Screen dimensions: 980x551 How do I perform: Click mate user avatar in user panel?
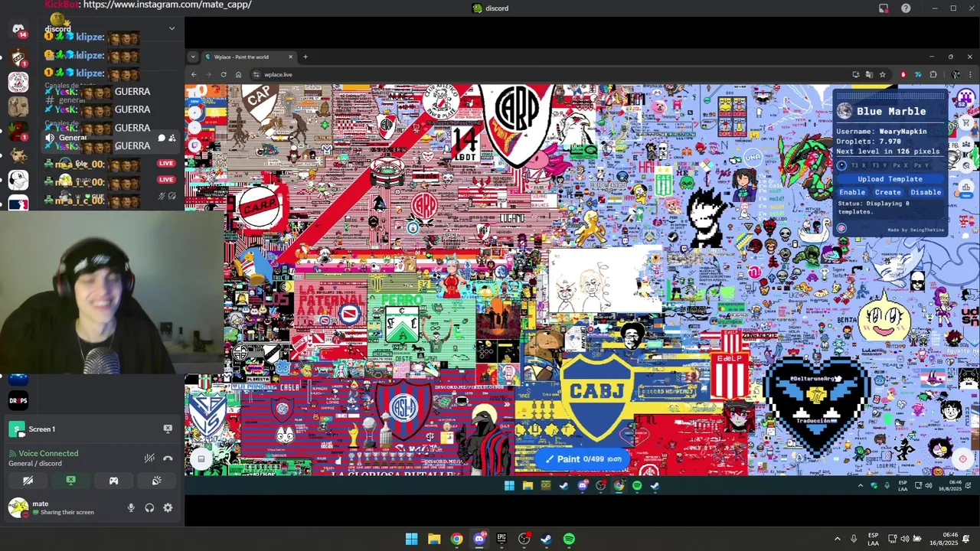[x=18, y=507]
